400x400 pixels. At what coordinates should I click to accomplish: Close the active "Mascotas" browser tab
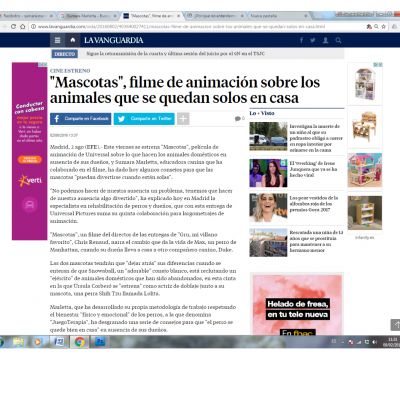tap(178, 16)
